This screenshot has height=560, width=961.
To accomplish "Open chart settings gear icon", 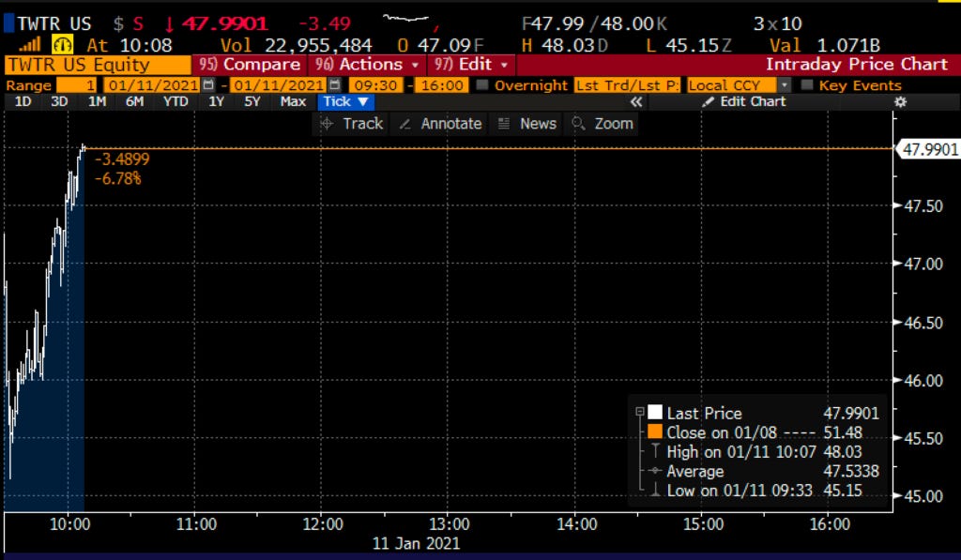I will pyautogui.click(x=900, y=101).
